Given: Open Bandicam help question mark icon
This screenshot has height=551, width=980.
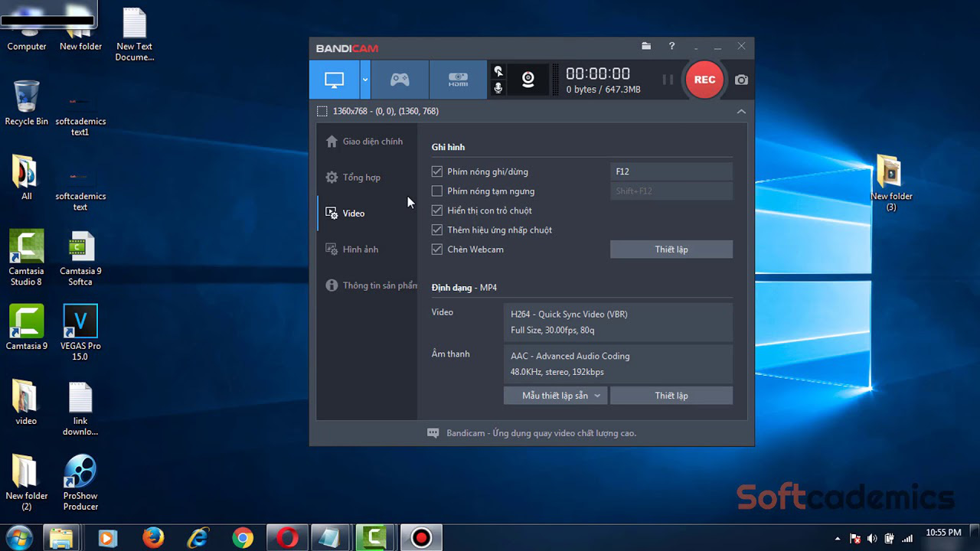Looking at the screenshot, I should 671,47.
